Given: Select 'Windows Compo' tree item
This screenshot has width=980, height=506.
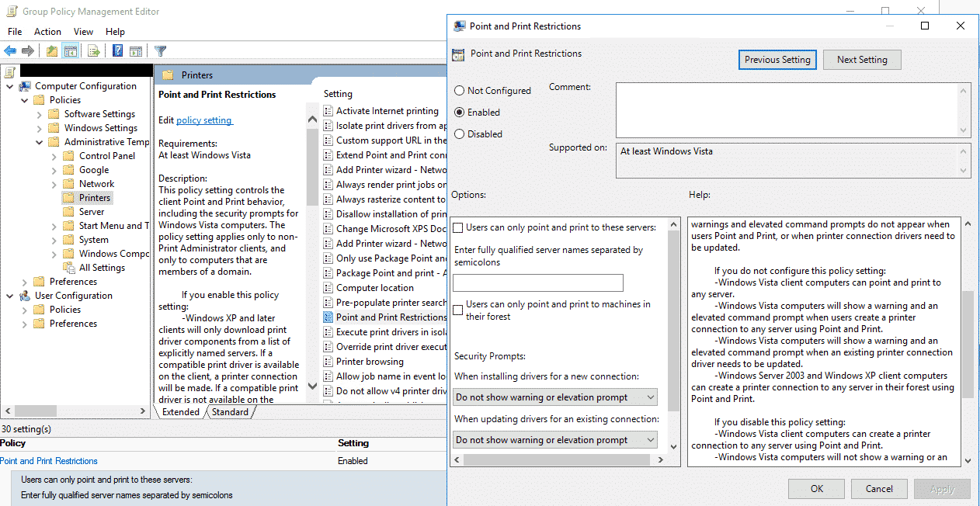Looking at the screenshot, I should (x=114, y=254).
